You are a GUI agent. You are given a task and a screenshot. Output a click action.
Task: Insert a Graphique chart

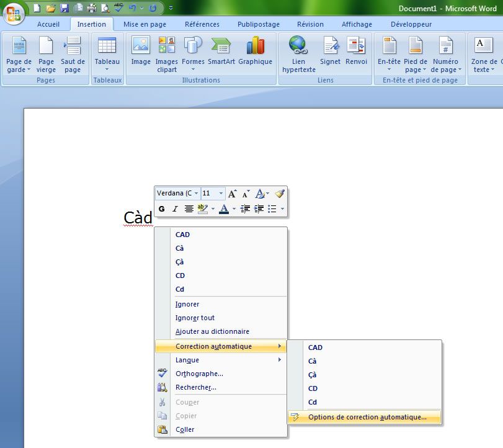pos(255,51)
